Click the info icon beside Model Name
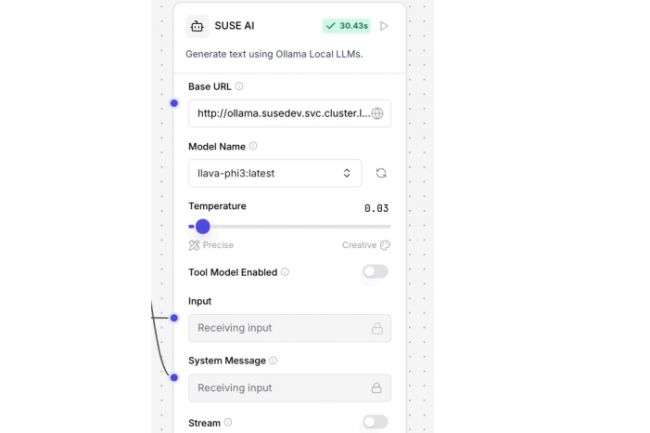 pyautogui.click(x=253, y=146)
